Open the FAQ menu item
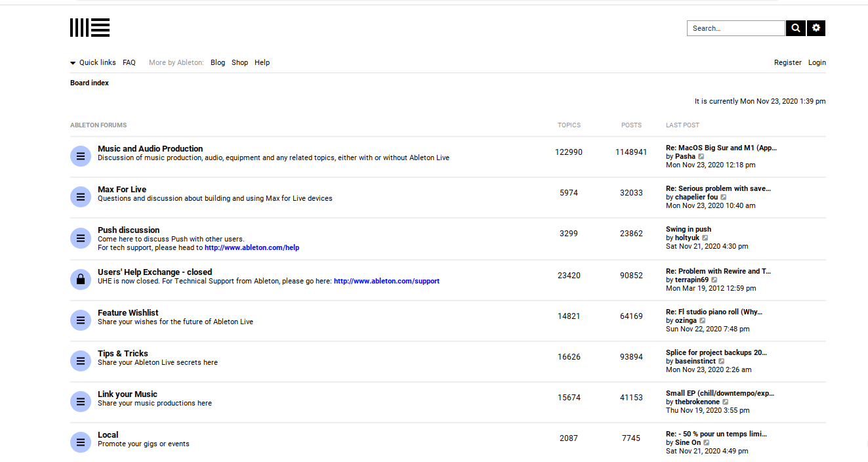Screen dimensions: 868x462 [129, 63]
